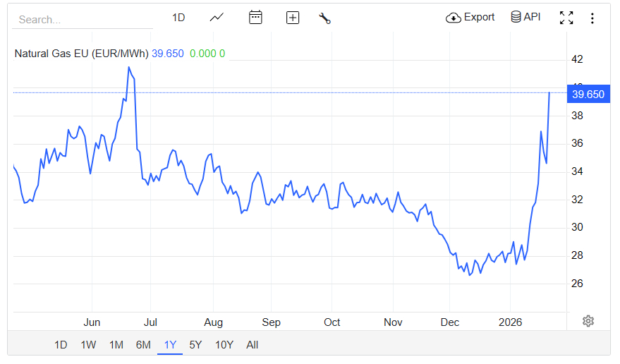Toggle fullscreen chart view

[566, 18]
